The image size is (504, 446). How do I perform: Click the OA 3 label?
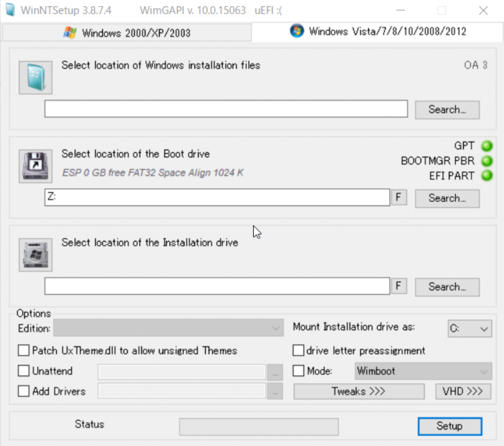tap(476, 65)
